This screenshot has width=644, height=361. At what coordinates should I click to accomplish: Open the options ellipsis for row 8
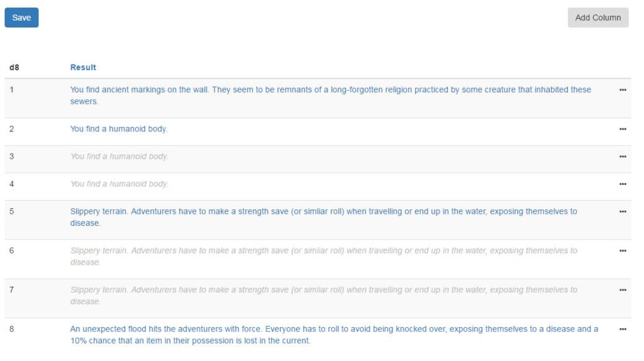click(623, 329)
